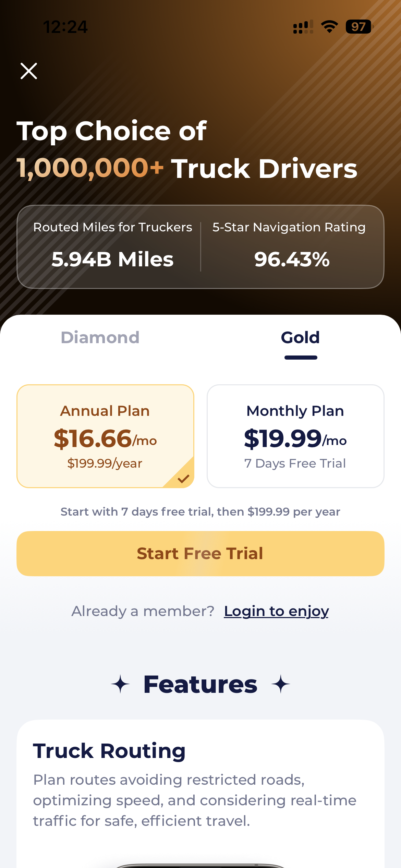Image resolution: width=401 pixels, height=868 pixels.
Task: Tap the Truck Routing description text
Action: (195, 800)
